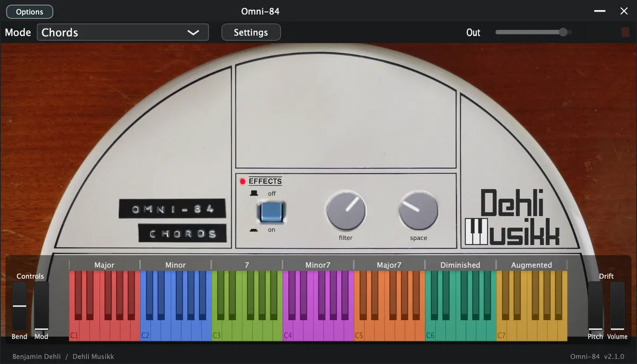Select the Minor7 chord section header
Screen dimensions: 637x364
[318, 265]
